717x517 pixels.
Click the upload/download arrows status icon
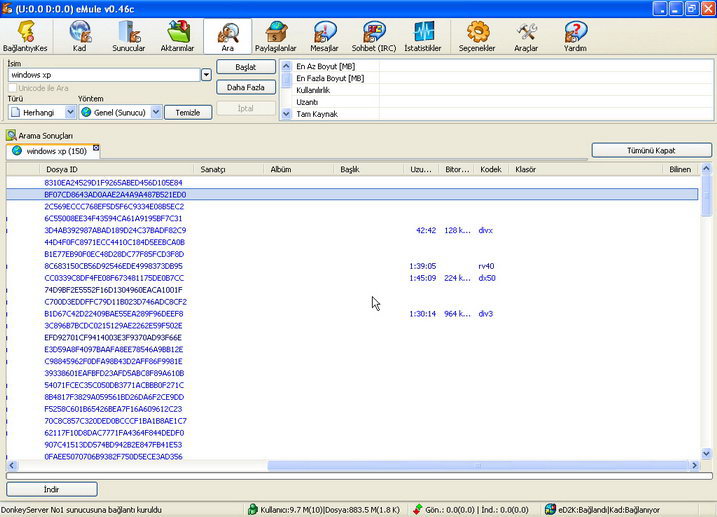click(417, 509)
